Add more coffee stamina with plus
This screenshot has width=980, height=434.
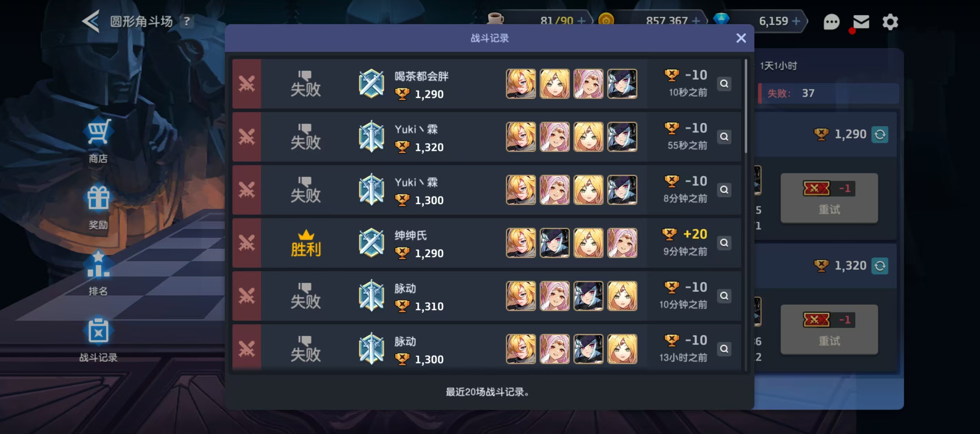pos(581,21)
